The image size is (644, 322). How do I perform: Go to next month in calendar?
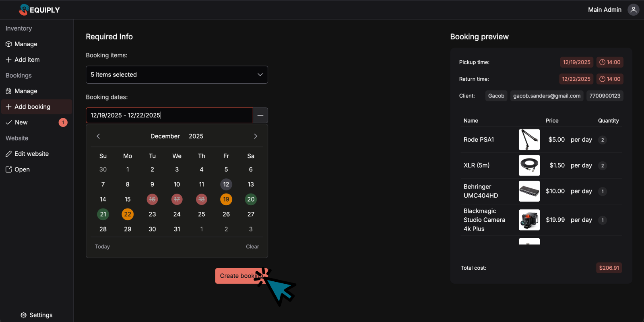[x=256, y=136]
